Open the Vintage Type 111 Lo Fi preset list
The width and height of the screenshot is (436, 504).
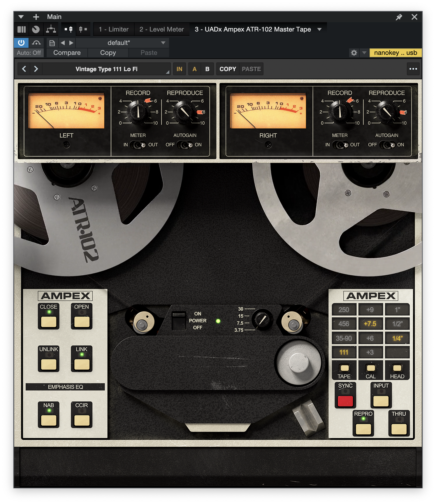tap(107, 69)
